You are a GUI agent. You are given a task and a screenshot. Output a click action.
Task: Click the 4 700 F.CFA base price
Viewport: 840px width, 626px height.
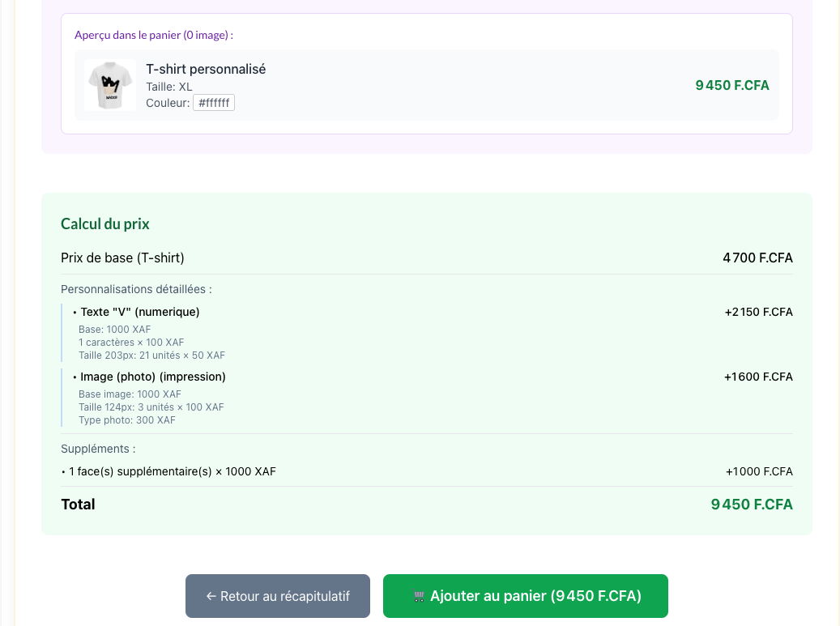[757, 258]
